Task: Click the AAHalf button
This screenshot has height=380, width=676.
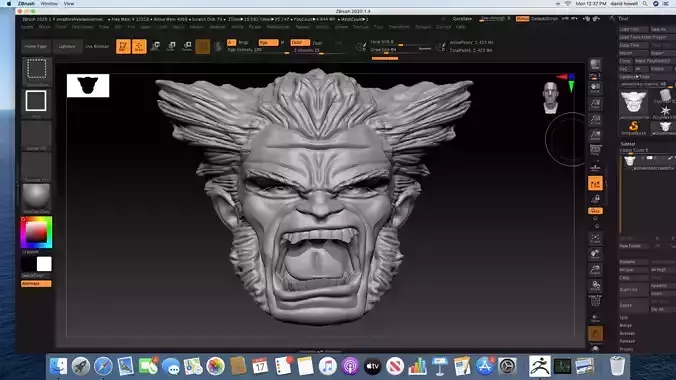Action: (595, 135)
